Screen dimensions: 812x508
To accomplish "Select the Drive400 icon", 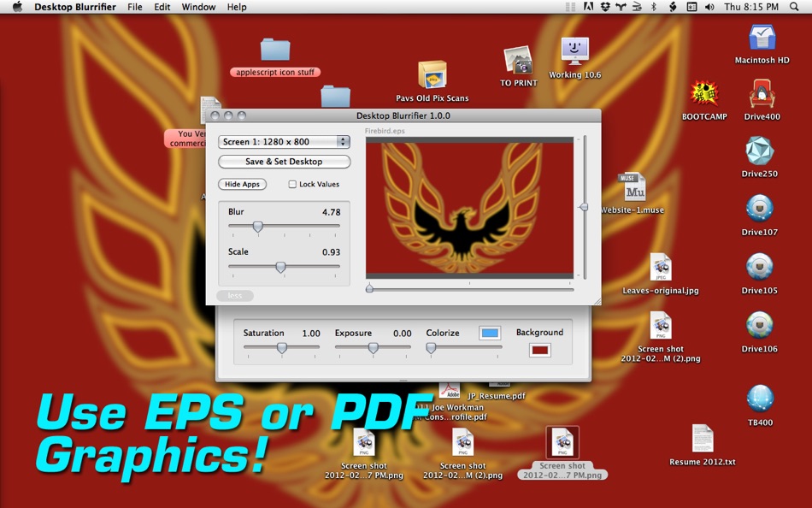I will [x=762, y=94].
